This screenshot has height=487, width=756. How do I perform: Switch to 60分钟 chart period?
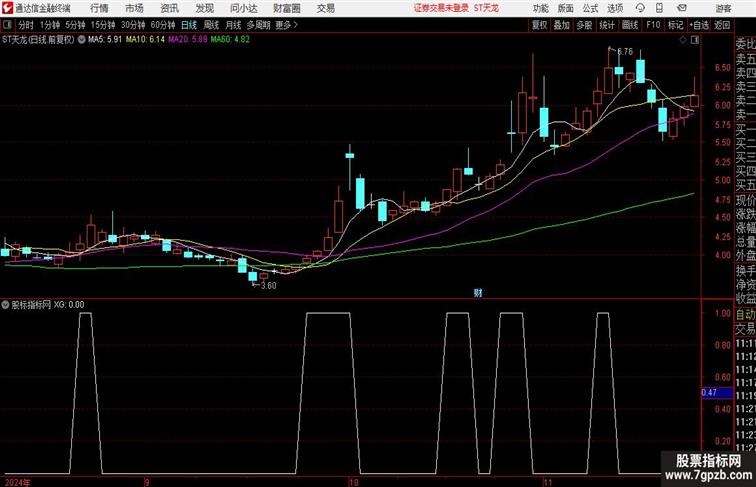click(x=163, y=25)
